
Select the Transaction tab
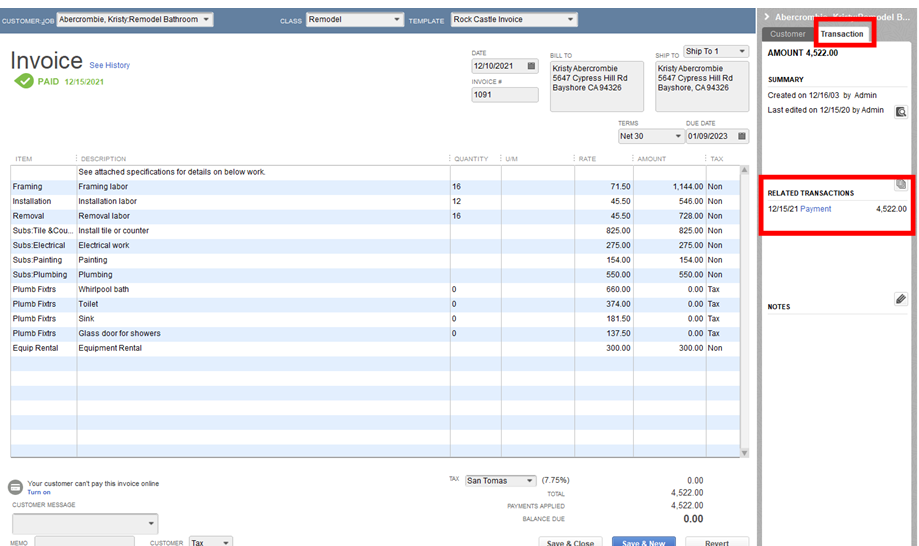(x=842, y=34)
